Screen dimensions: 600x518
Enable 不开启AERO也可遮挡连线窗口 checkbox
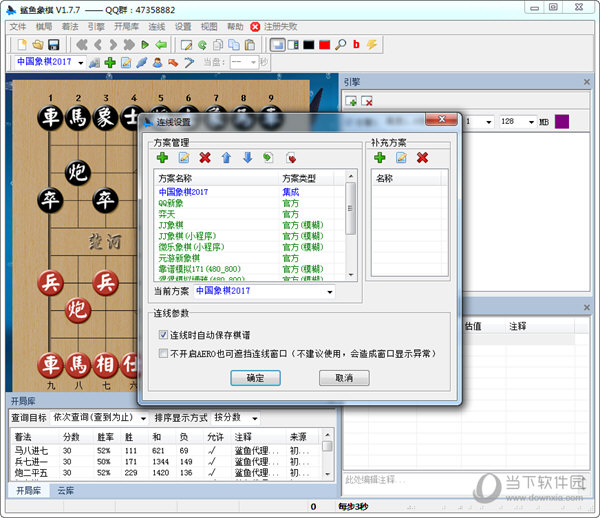pyautogui.click(x=163, y=353)
